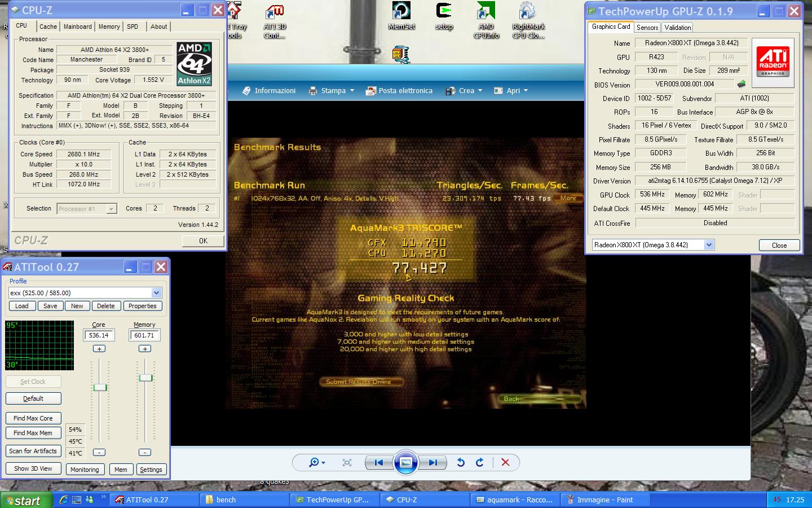This screenshot has height=508, width=812.
Task: Click Show 3D View in ATITool
Action: tap(33, 468)
